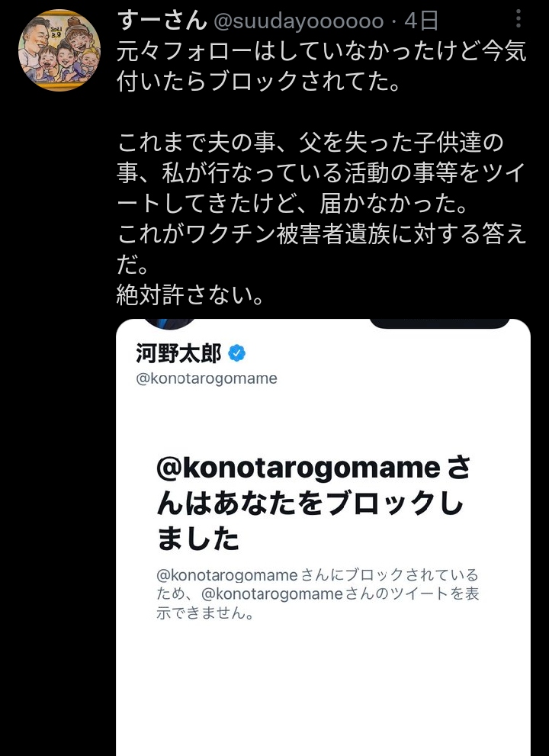Click the 絶対許さない line of the tweet
Viewport: 549px width, 756px height.
tap(191, 294)
